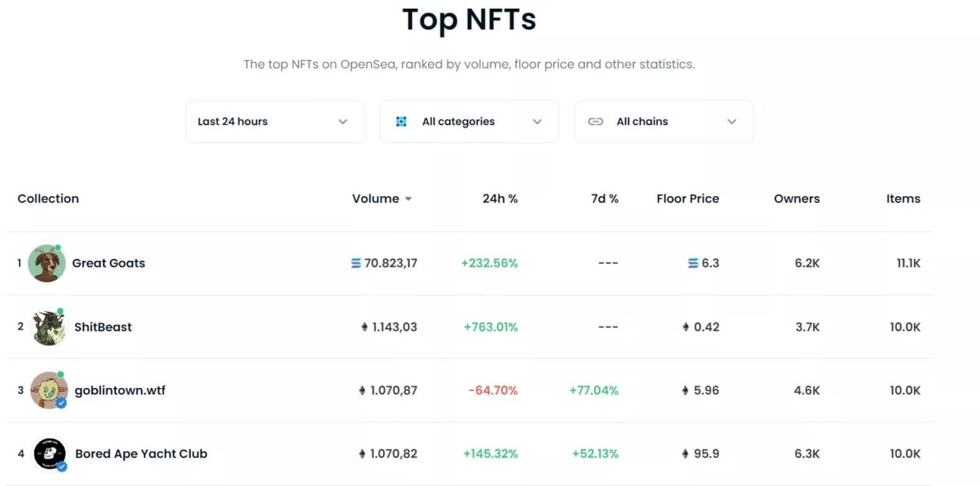This screenshot has height=486, width=980.
Task: Open the All categories dropdown
Action: tap(469, 121)
